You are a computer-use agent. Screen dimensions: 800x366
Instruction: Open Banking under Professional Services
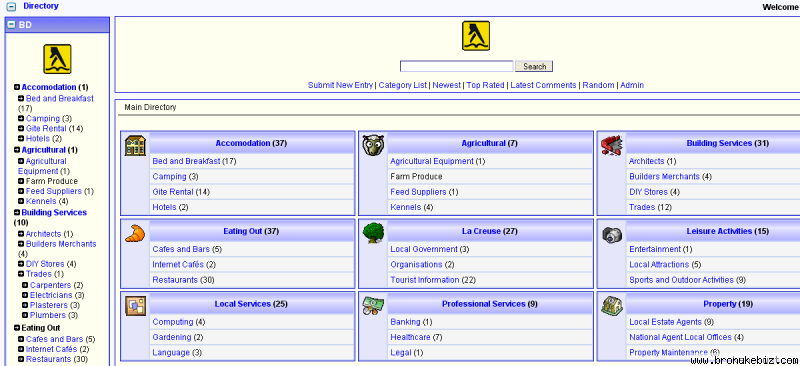pos(405,322)
